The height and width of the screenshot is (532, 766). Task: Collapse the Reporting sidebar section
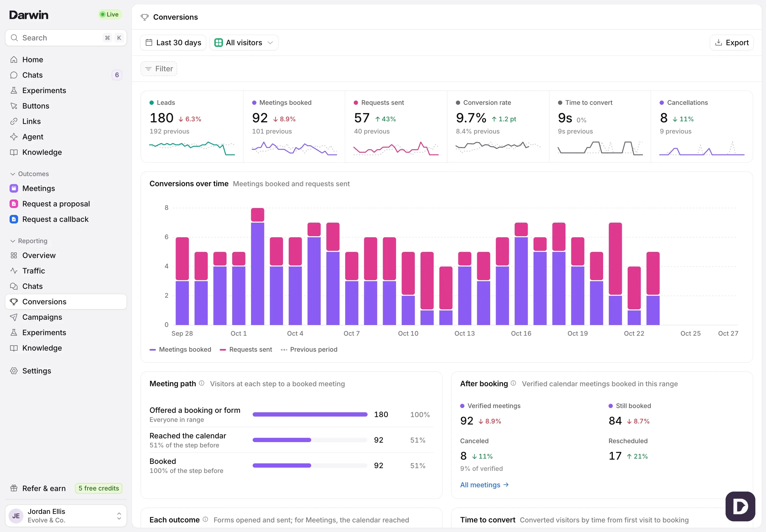[29, 241]
